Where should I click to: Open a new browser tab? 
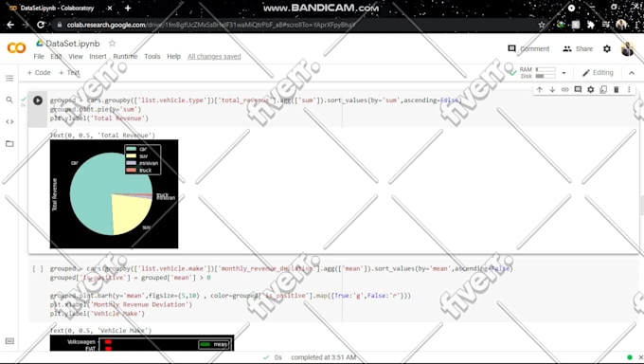click(128, 8)
